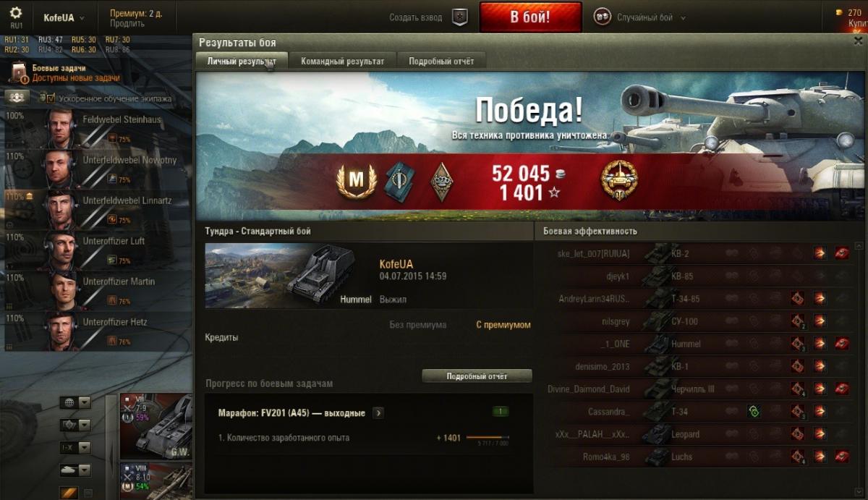Screen dimensions: 868x500
Task: Click the crew group icon button
Action: pyautogui.click(x=17, y=97)
